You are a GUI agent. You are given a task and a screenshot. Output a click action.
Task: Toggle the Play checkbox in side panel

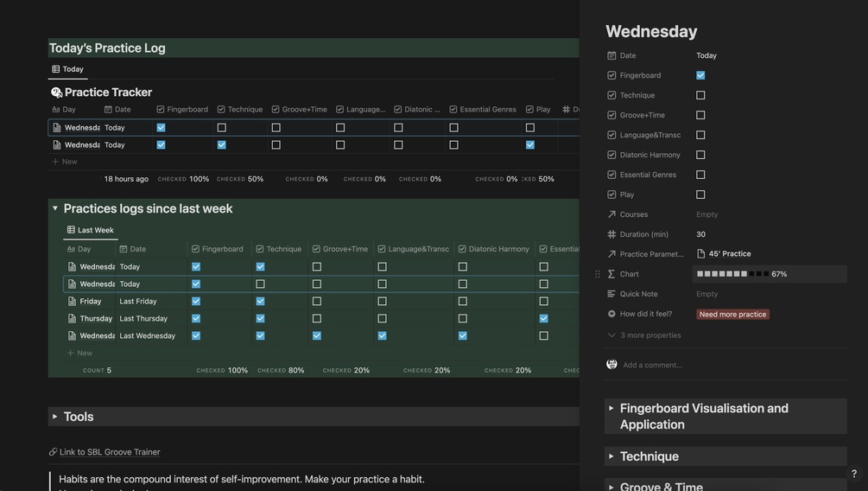point(700,194)
